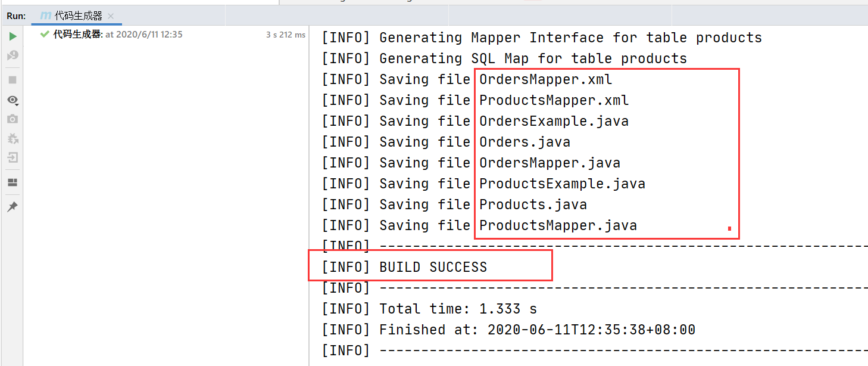This screenshot has width=868, height=366.
Task: Click the BUILD SUCCESS log line
Action: (x=404, y=267)
